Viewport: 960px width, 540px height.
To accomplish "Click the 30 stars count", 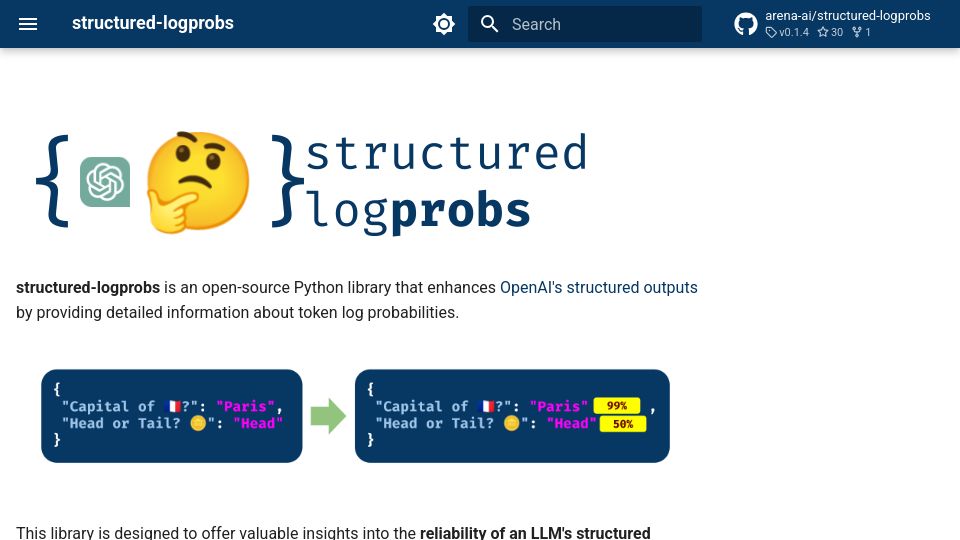I will point(831,32).
